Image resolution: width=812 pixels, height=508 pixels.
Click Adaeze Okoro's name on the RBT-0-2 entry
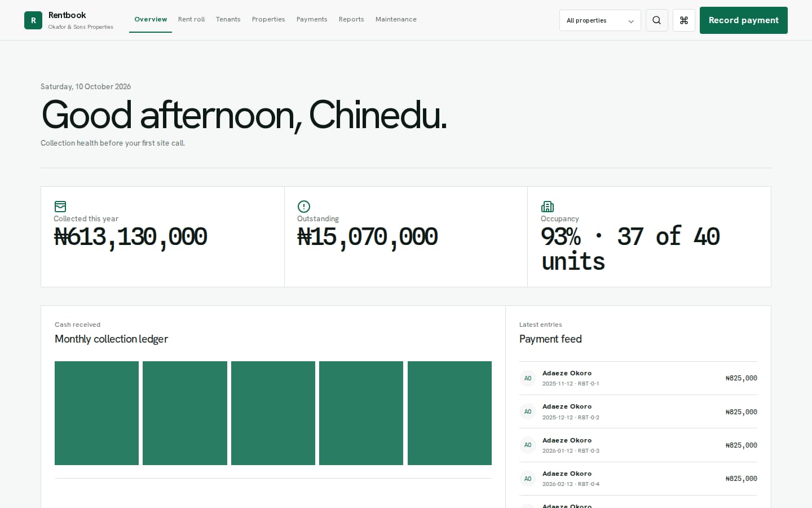567,406
